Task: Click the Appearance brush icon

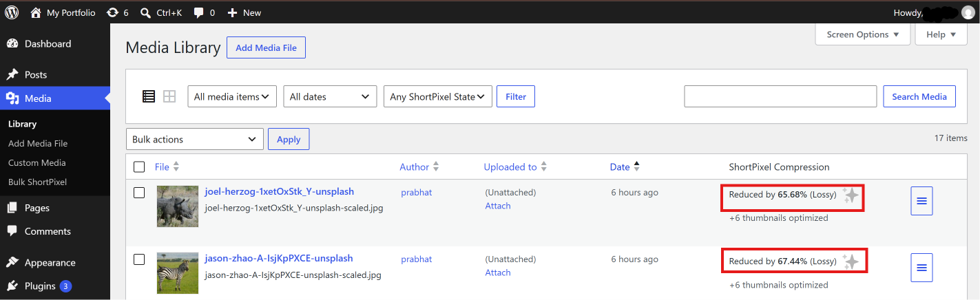Action: pos(12,262)
